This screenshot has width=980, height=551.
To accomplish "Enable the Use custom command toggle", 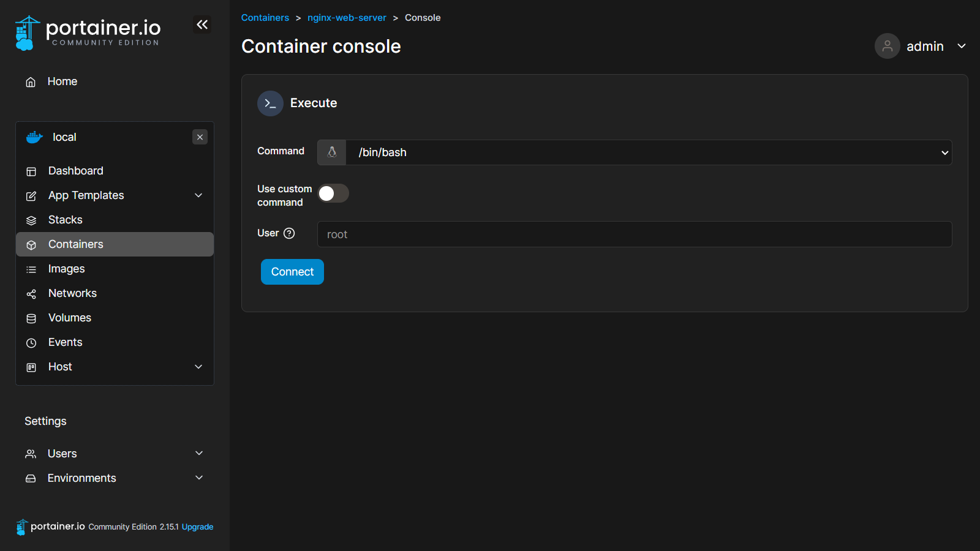I will [x=333, y=193].
